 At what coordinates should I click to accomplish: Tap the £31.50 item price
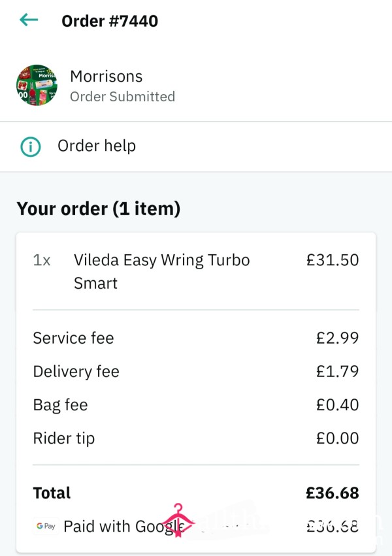tap(333, 260)
